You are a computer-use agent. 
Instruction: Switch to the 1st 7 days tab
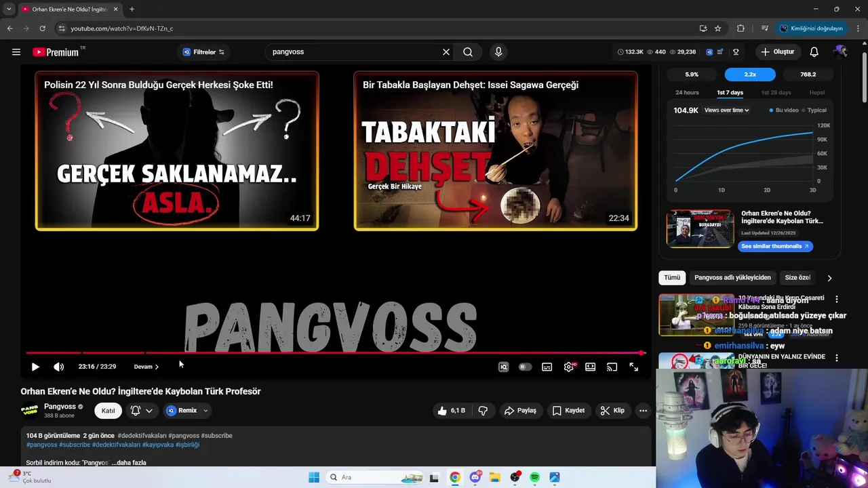click(730, 93)
